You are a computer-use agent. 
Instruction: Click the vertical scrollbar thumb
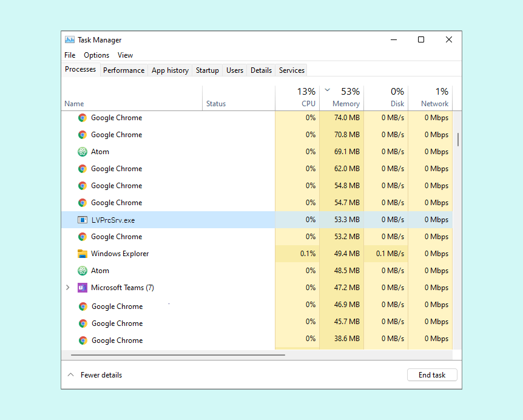(457, 140)
